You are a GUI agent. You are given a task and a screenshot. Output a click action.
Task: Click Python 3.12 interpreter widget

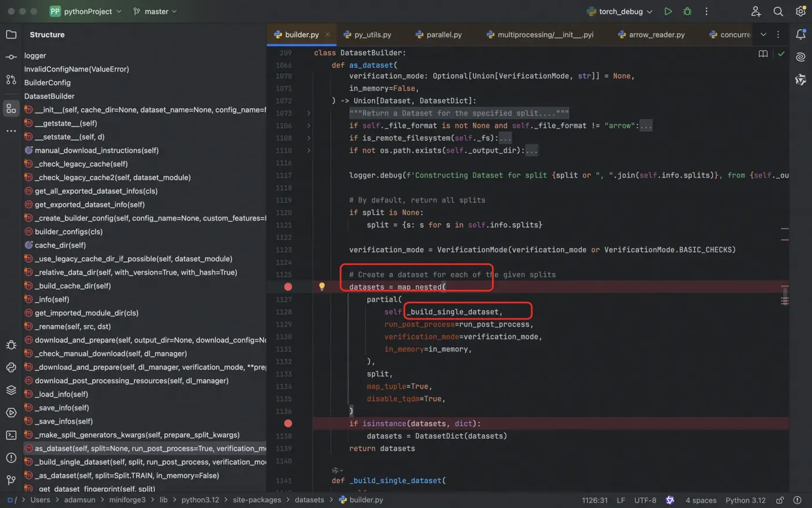coord(745,500)
